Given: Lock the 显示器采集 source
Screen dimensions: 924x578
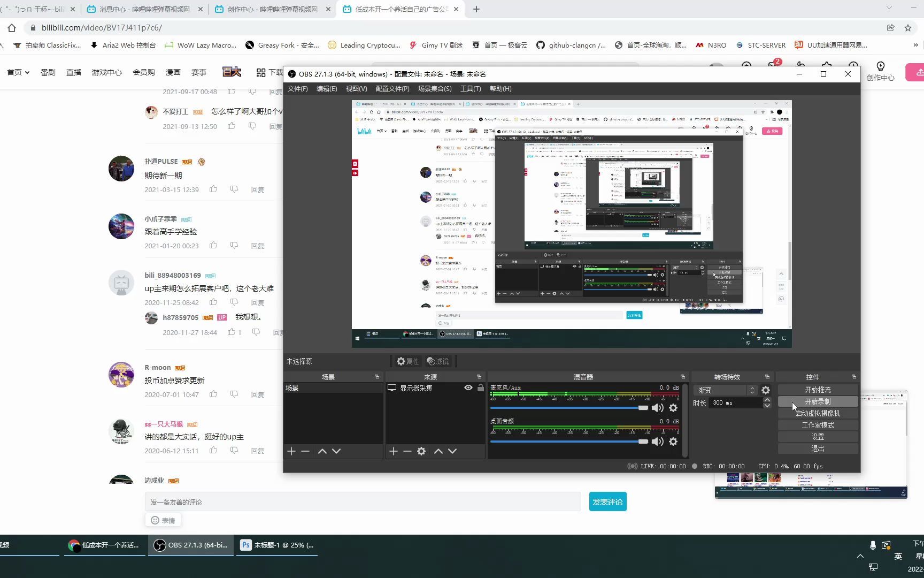Looking at the screenshot, I should [x=481, y=388].
